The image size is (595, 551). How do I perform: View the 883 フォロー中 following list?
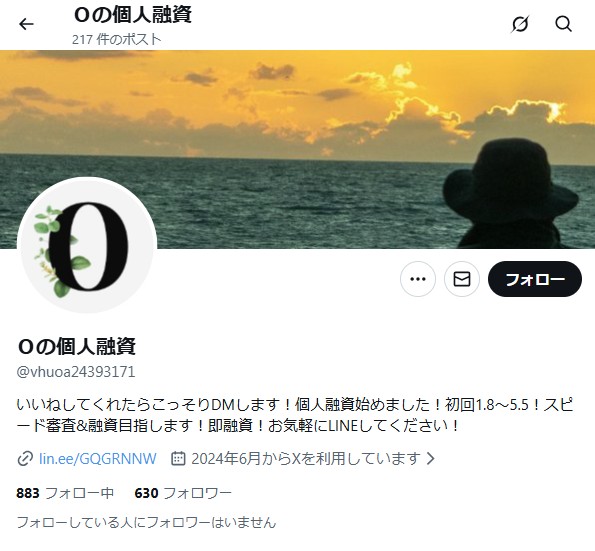(x=65, y=493)
